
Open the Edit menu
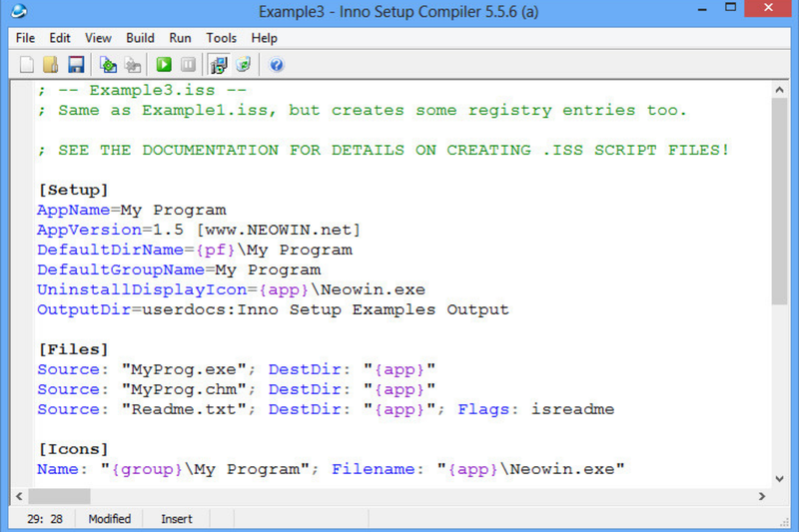(60, 38)
